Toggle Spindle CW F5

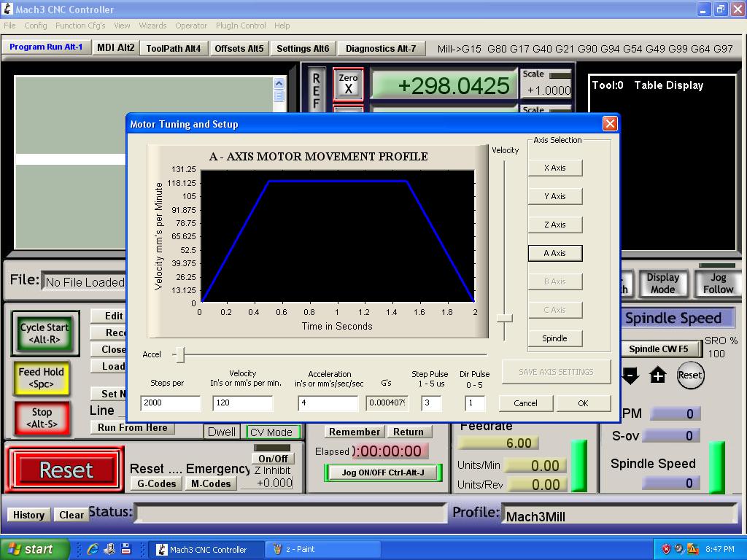coord(659,349)
